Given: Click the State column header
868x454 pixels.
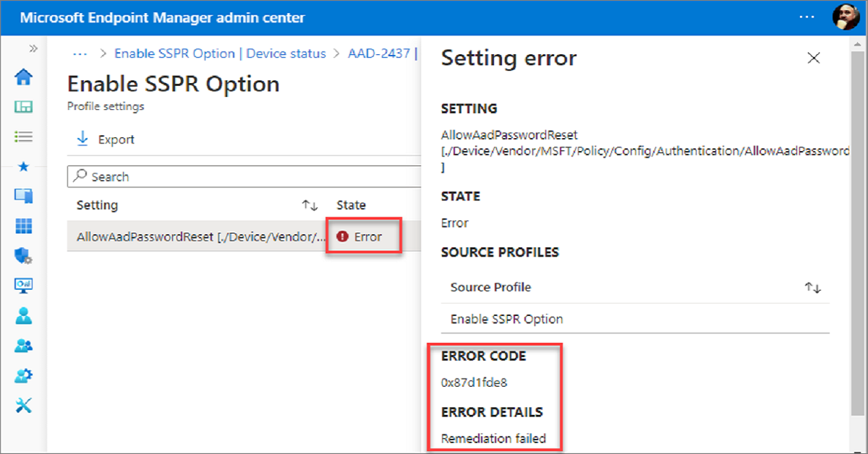Looking at the screenshot, I should tap(351, 205).
